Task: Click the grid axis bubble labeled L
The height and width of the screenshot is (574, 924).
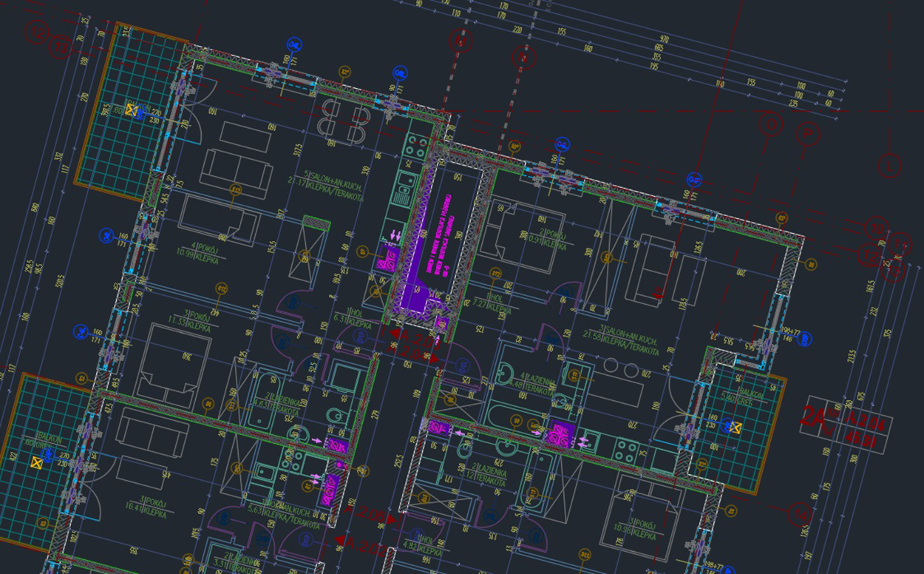Action: (x=890, y=166)
